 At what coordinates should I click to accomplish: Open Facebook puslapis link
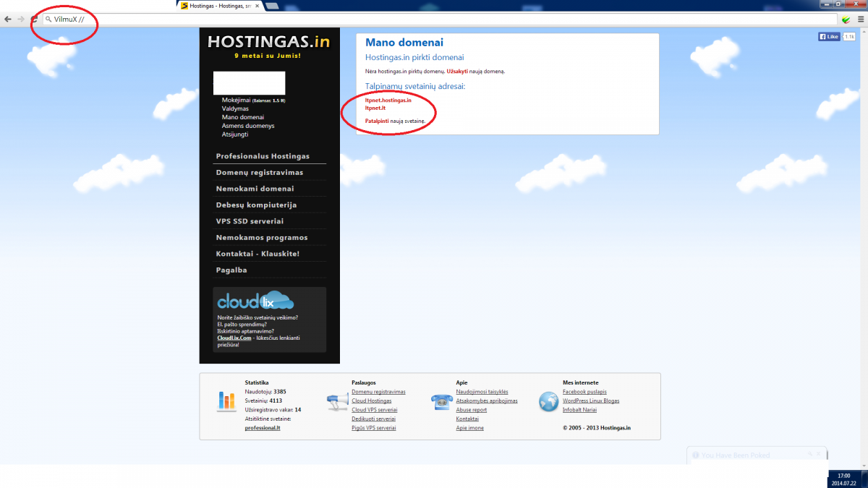(584, 392)
